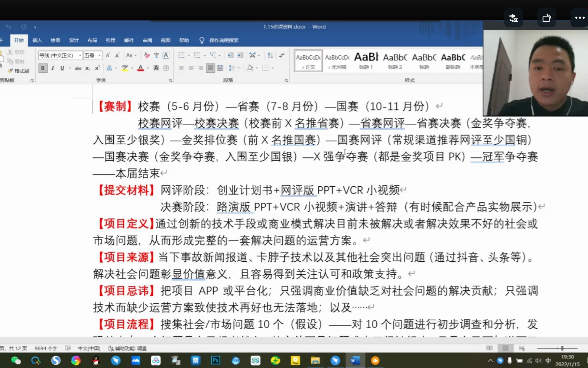Apply paragraph shading paint bucket
The image size is (588, 368).
(x=250, y=68)
